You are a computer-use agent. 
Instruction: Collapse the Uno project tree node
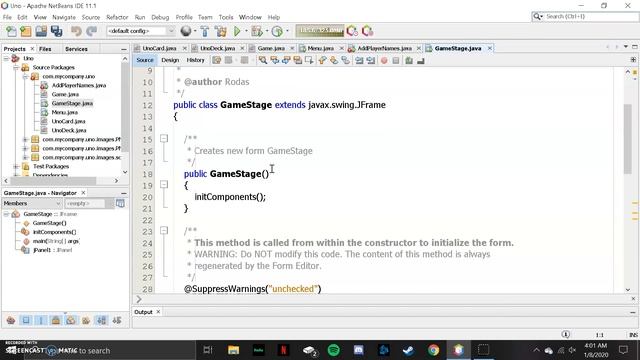(x=6, y=58)
